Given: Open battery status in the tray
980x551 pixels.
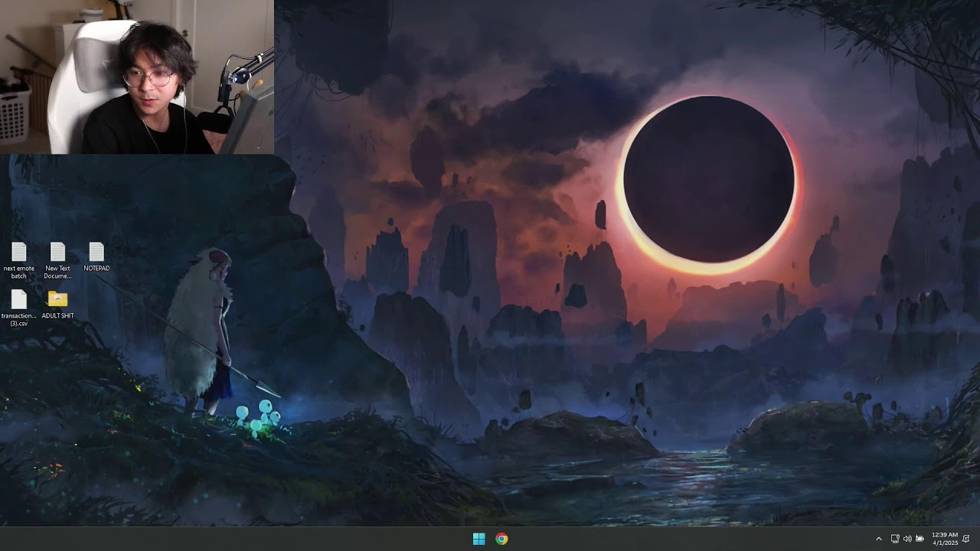Looking at the screenshot, I should click(x=920, y=539).
